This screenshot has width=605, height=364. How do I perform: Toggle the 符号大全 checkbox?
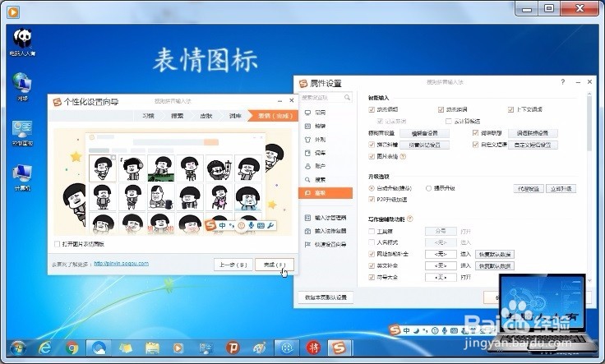pyautogui.click(x=372, y=277)
